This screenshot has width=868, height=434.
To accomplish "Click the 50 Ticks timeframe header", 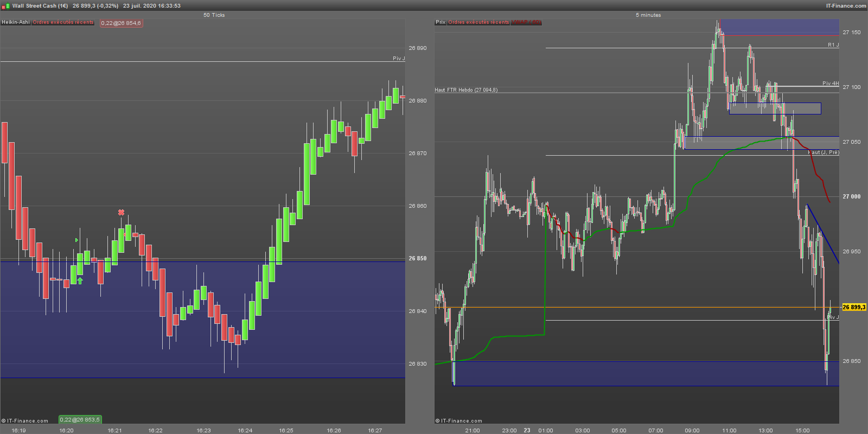I will tap(214, 15).
